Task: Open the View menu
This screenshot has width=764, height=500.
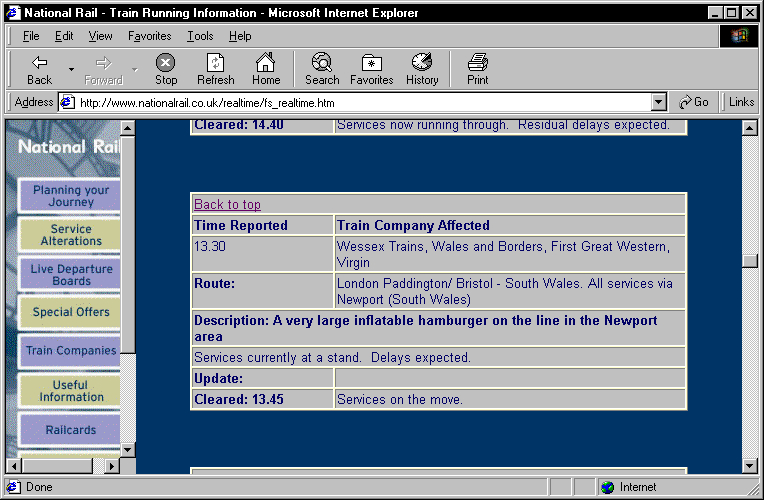Action: coord(100,36)
